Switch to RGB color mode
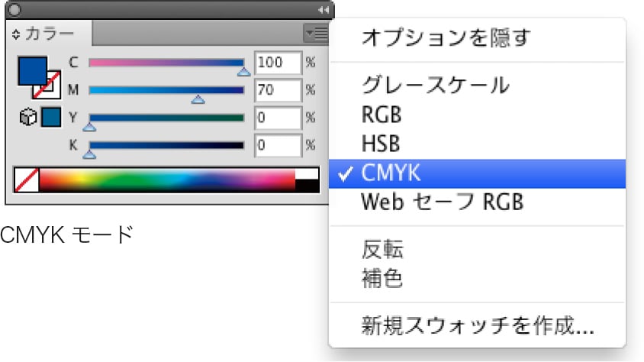 point(382,115)
